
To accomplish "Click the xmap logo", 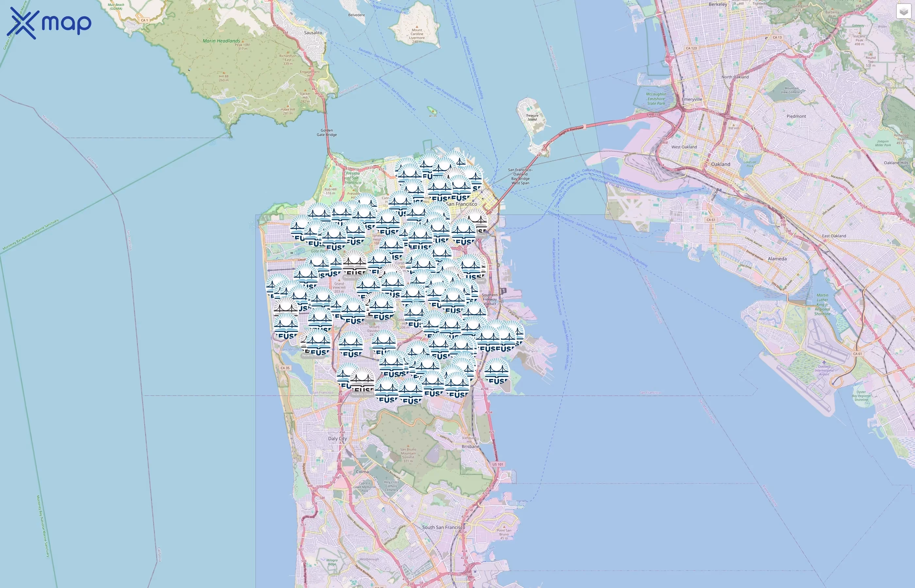I will [49, 23].
